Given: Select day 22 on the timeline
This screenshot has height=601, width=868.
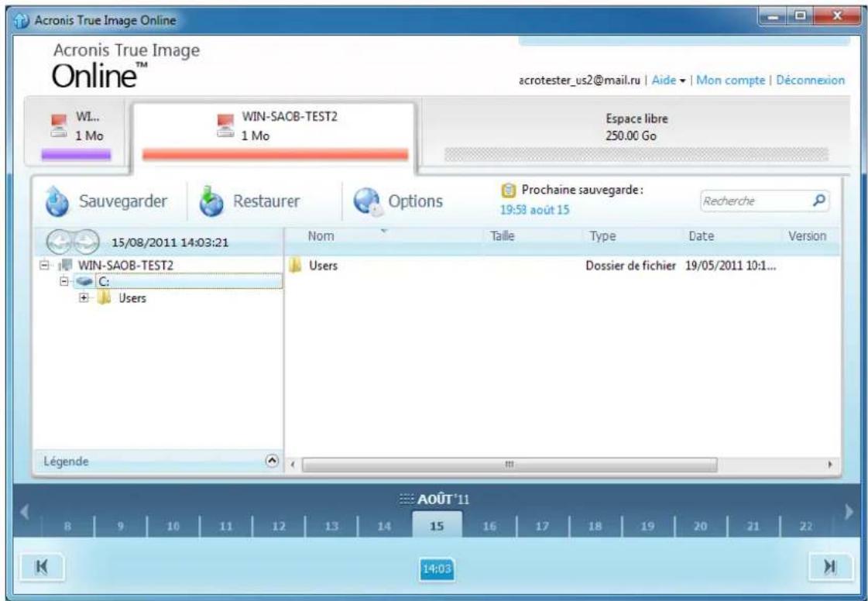Looking at the screenshot, I should click(x=806, y=526).
